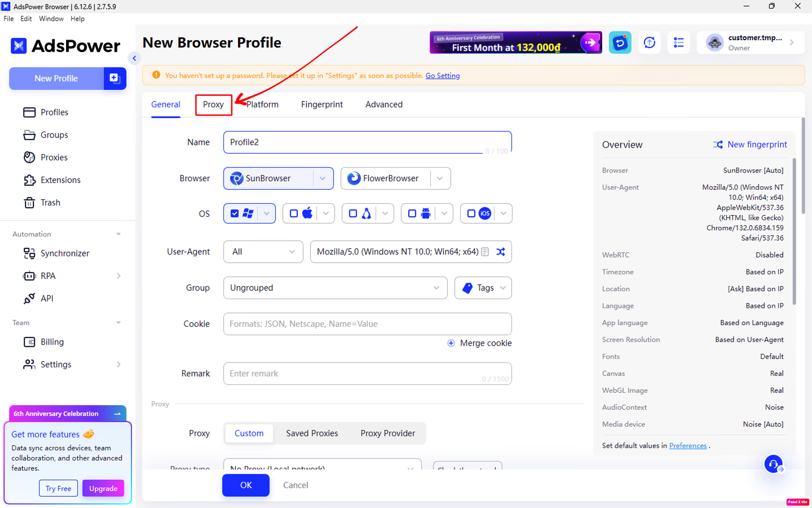
Task: Click the OK button
Action: coord(246,485)
